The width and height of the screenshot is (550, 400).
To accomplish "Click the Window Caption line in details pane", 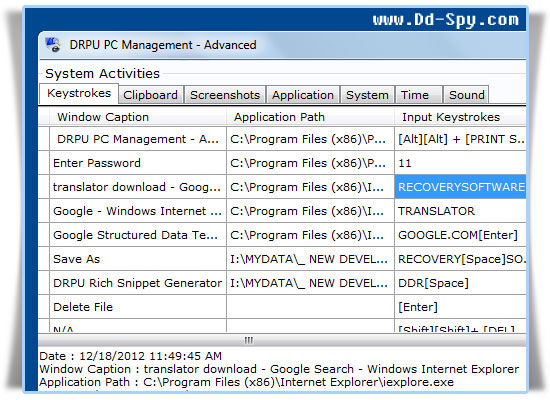I will click(279, 369).
